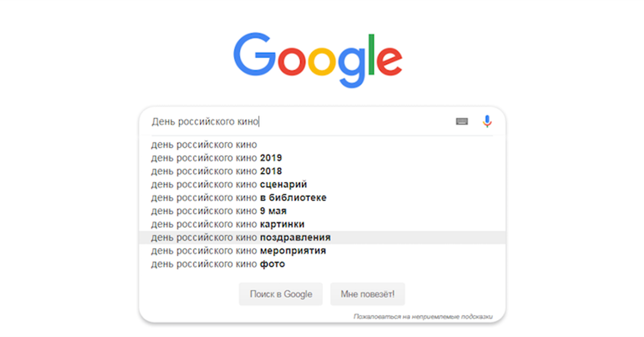Select suggestion ending with "картинки"
This screenshot has width=644, height=337.
228,224
